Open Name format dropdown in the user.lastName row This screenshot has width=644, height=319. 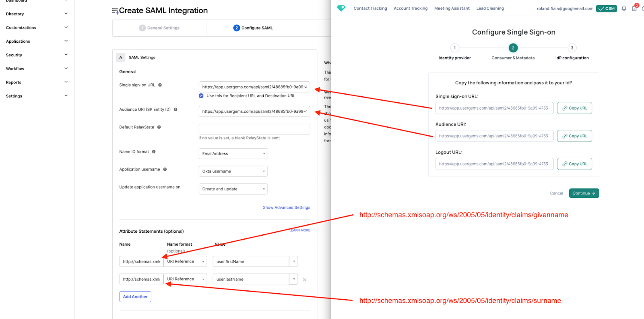click(x=186, y=279)
